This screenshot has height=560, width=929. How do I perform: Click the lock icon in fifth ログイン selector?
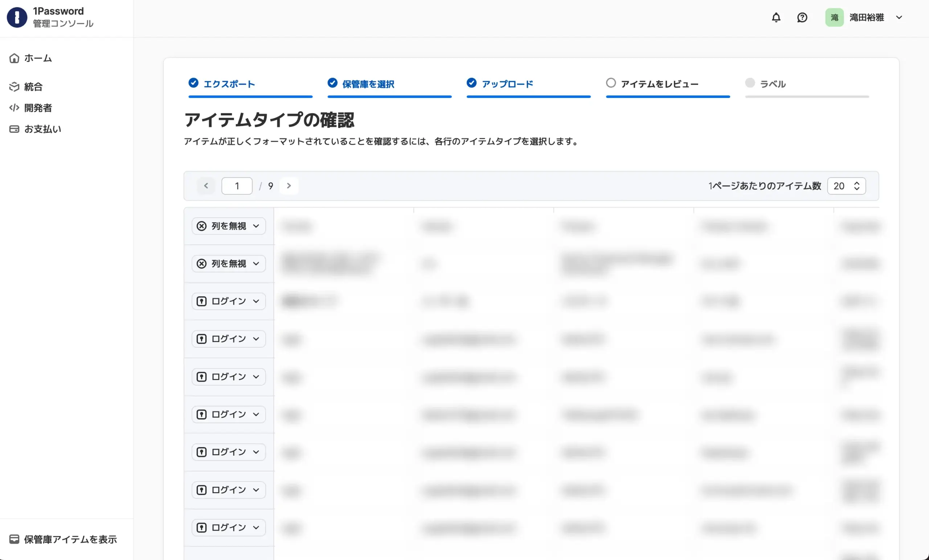tap(202, 452)
